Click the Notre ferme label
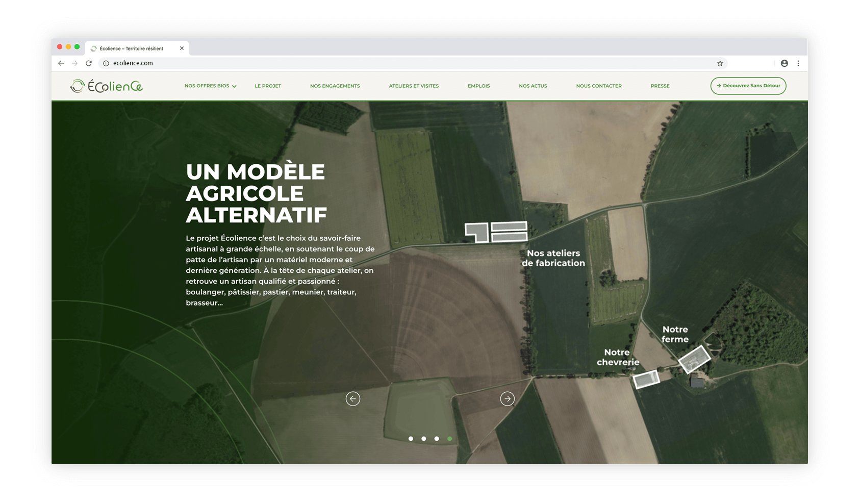The image size is (860, 504). coord(675,334)
